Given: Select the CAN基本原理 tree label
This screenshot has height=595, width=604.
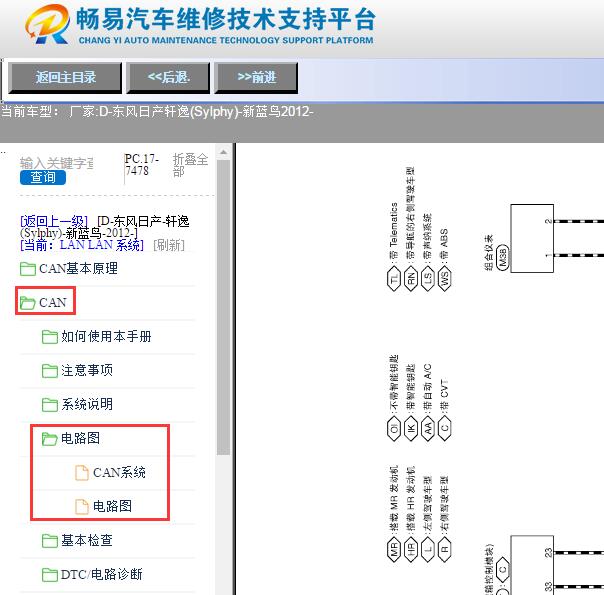Looking at the screenshot, I should point(78,268).
